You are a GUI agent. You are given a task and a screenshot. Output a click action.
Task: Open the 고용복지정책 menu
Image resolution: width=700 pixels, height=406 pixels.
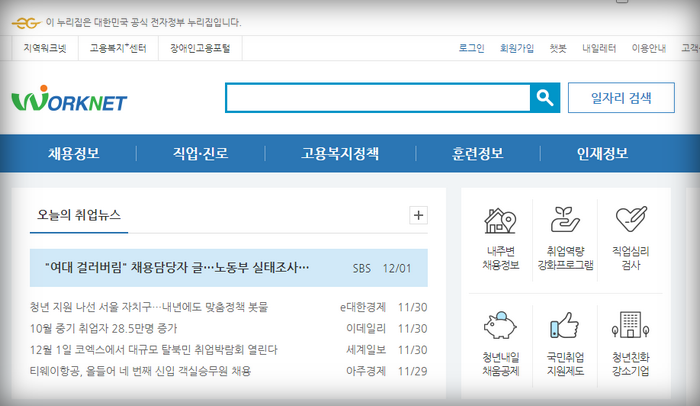(340, 154)
